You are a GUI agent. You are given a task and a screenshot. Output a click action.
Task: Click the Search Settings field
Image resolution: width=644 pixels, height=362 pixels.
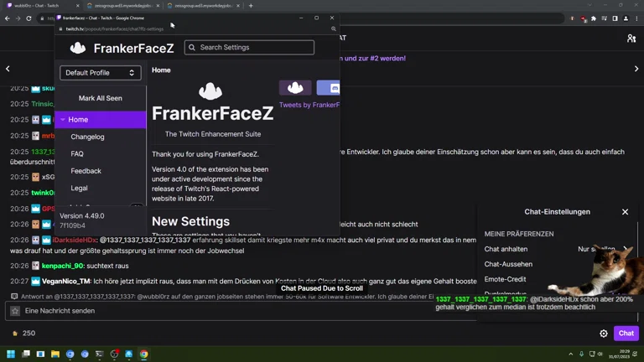point(249,48)
